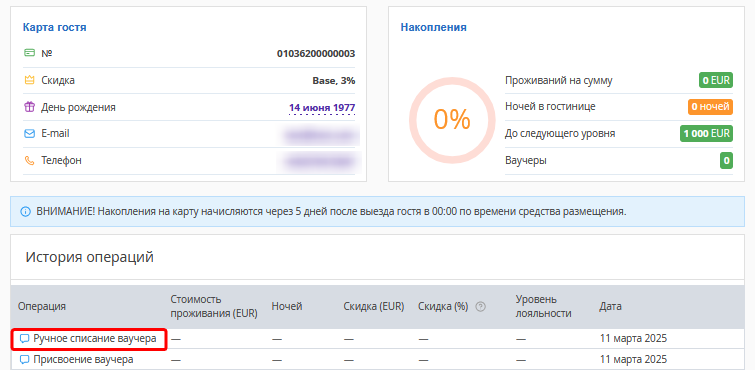Select the Присвоение ваучера operation
Screen dimensions: 755x370
tap(83, 359)
